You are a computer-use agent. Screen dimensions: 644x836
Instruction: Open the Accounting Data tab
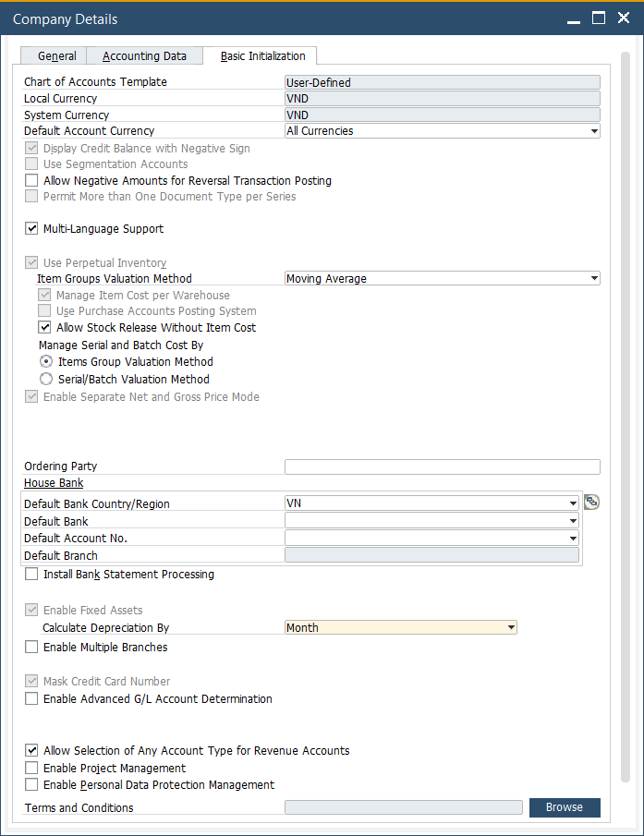tap(144, 56)
